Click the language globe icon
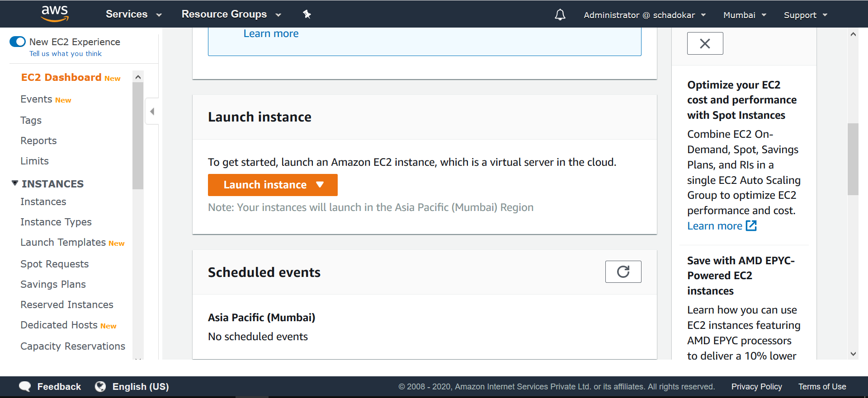 pyautogui.click(x=100, y=386)
